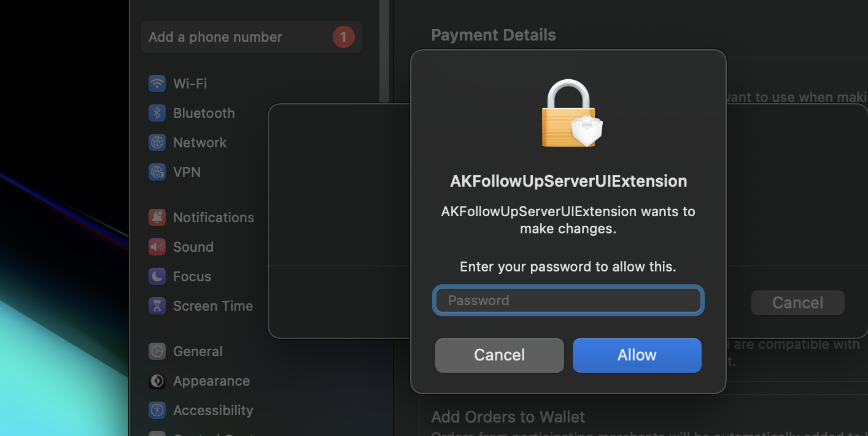The height and width of the screenshot is (436, 868).
Task: Click the Cancel button on background sheet
Action: pyautogui.click(x=797, y=303)
